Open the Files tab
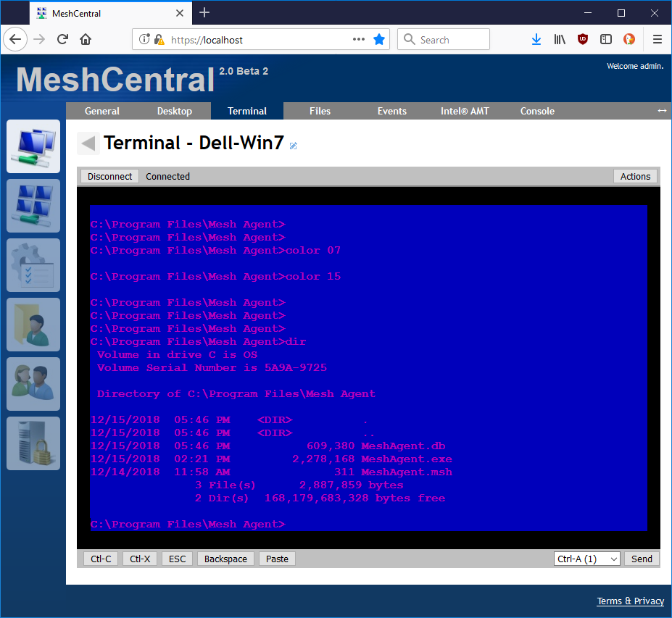Viewport: 672px width, 618px height. point(320,111)
